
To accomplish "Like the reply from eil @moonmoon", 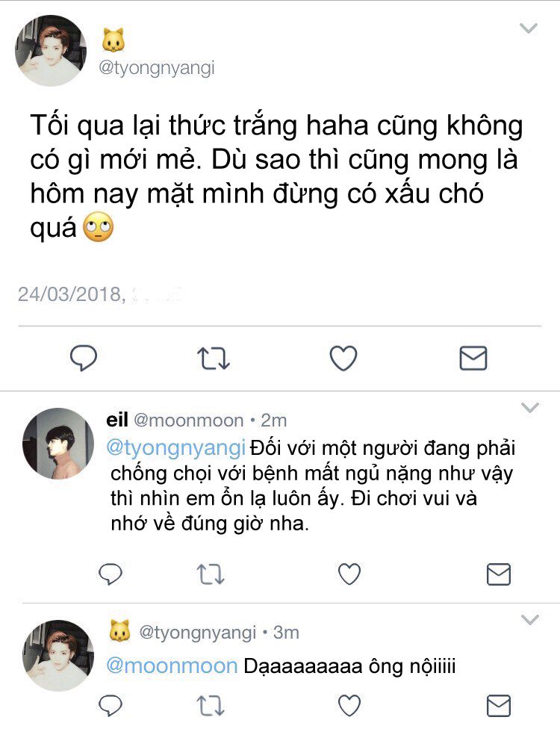I will click(349, 574).
